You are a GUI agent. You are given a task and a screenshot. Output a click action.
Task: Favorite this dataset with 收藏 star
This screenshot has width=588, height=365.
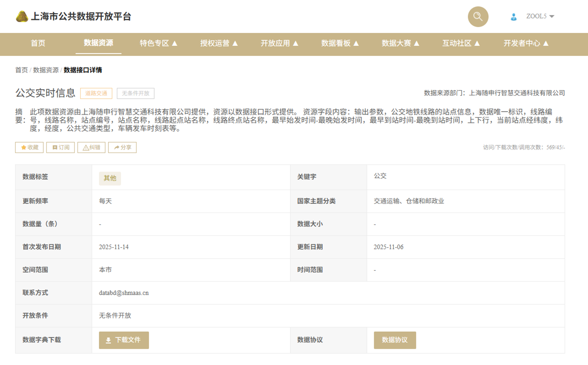coord(29,147)
